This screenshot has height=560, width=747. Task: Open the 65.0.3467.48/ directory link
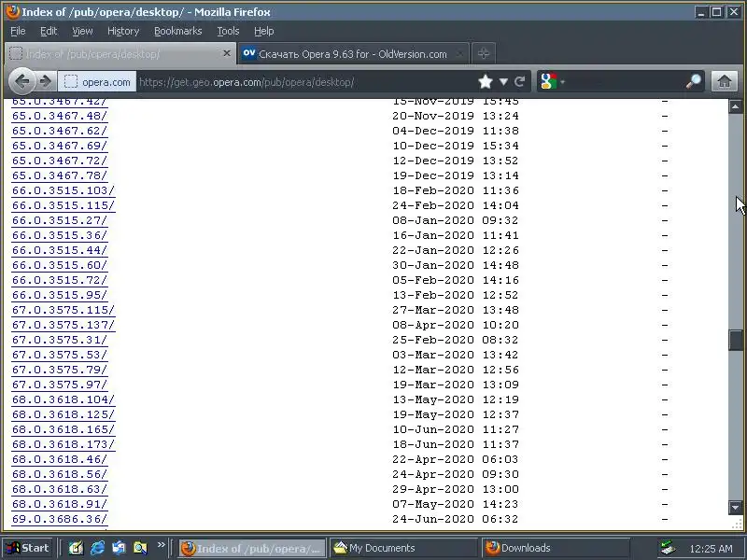pyautogui.click(x=60, y=116)
